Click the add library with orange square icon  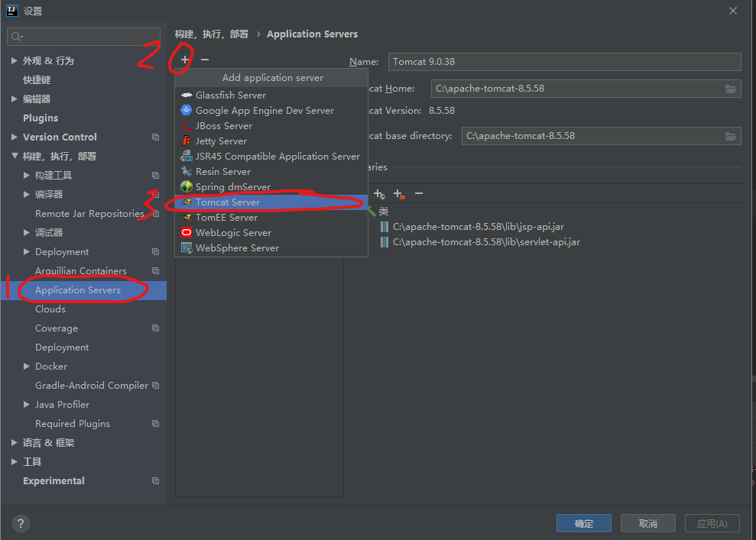point(399,194)
